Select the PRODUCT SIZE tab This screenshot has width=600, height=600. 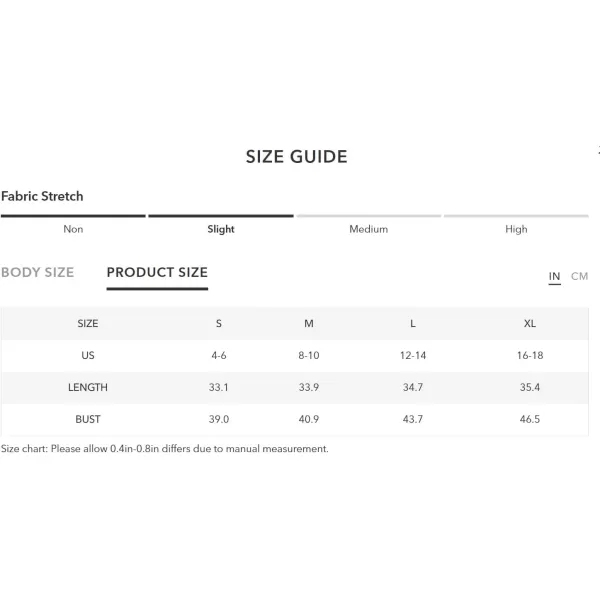pyautogui.click(x=157, y=272)
